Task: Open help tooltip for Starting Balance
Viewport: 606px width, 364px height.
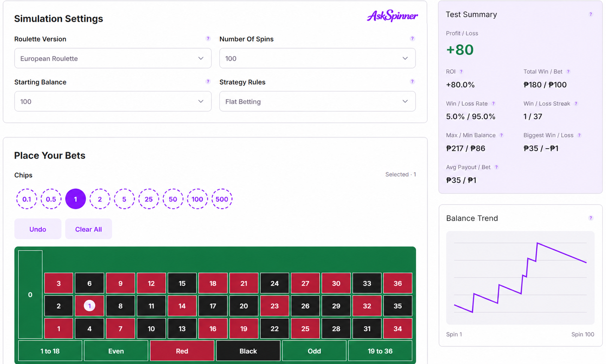Action: tap(208, 82)
